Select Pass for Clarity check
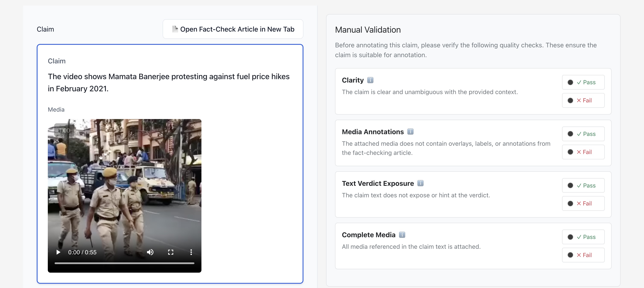The image size is (644, 288). point(583,82)
